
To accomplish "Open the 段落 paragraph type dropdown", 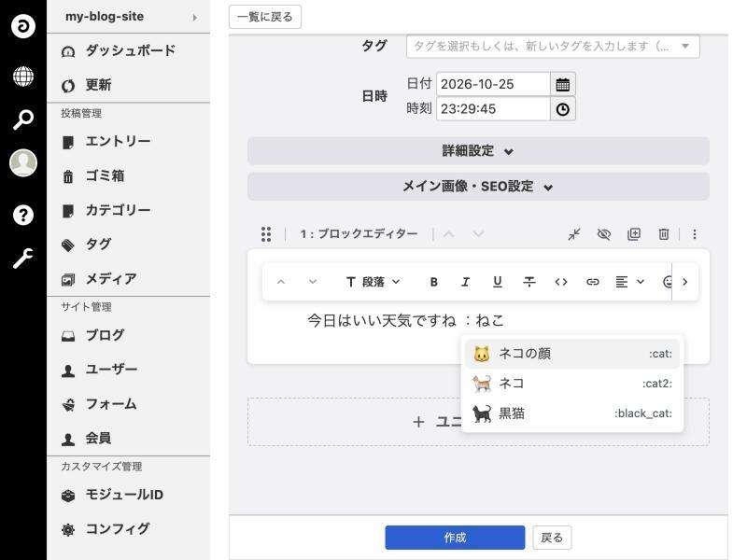I will point(373,282).
